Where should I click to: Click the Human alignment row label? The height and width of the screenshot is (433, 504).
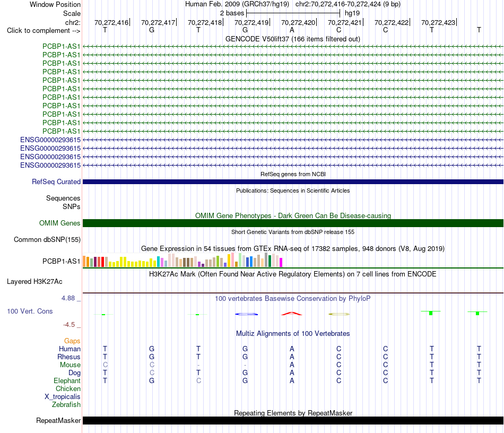pyautogui.click(x=69, y=349)
